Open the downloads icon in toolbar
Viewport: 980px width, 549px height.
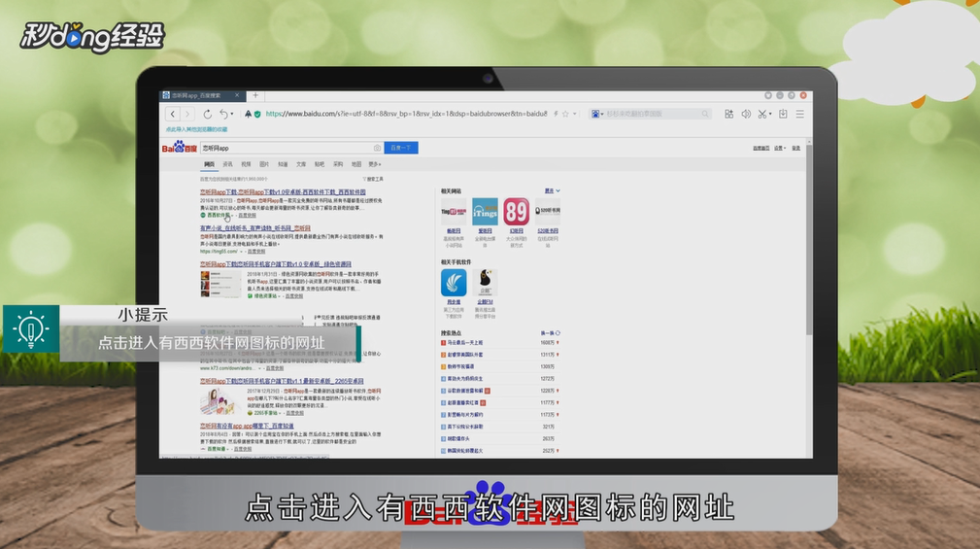[783, 114]
